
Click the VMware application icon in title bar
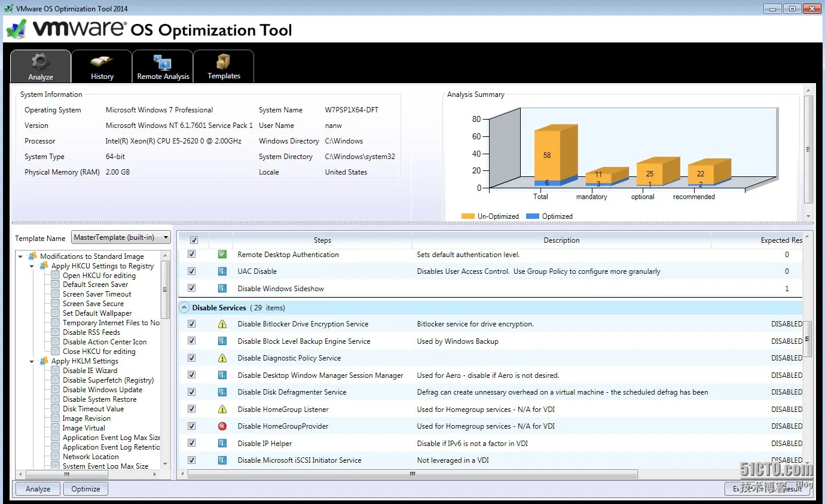[x=9, y=8]
